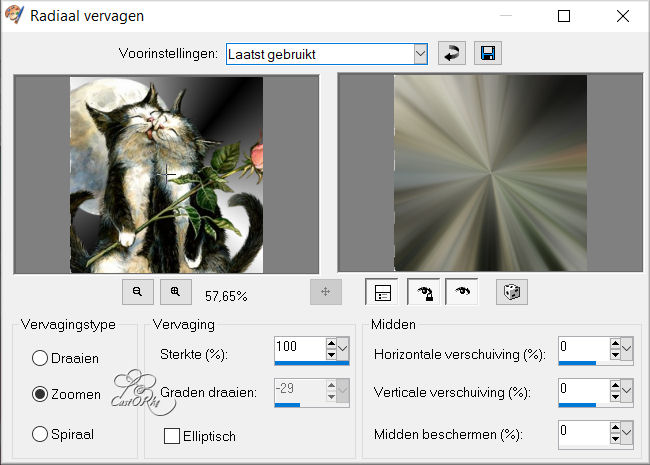Select the Draaien blur type
Viewport: 650px width, 465px height.
40,358
